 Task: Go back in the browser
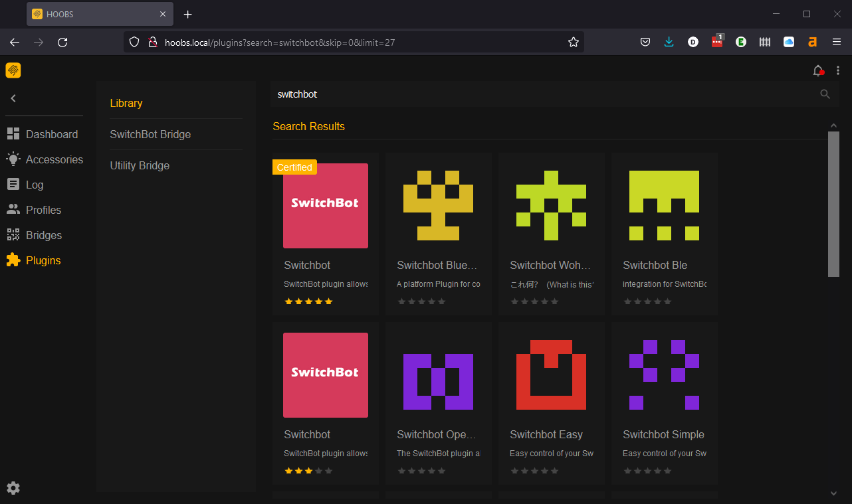coord(15,42)
